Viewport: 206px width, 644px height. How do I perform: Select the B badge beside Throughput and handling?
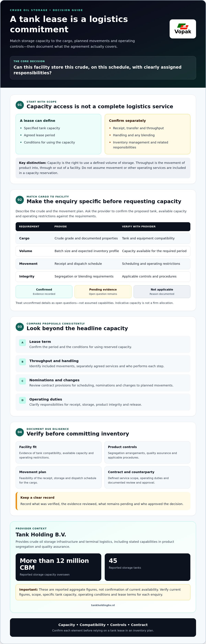[x=22, y=362]
